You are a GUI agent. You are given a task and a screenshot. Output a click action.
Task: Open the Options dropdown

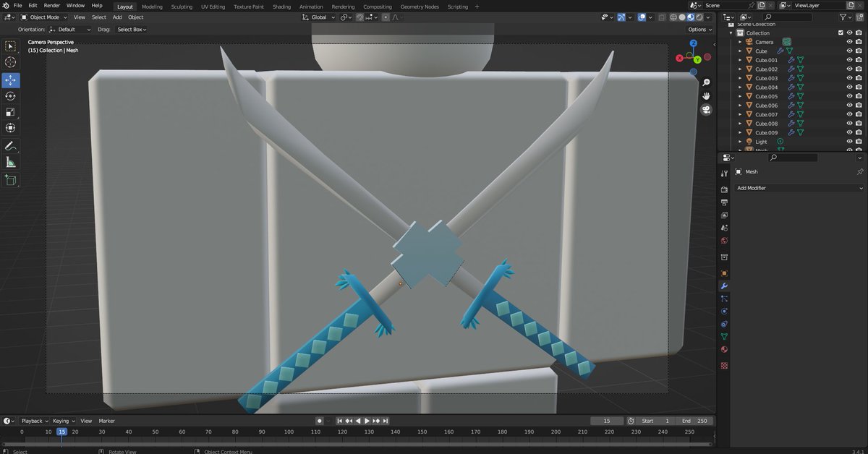coord(699,30)
